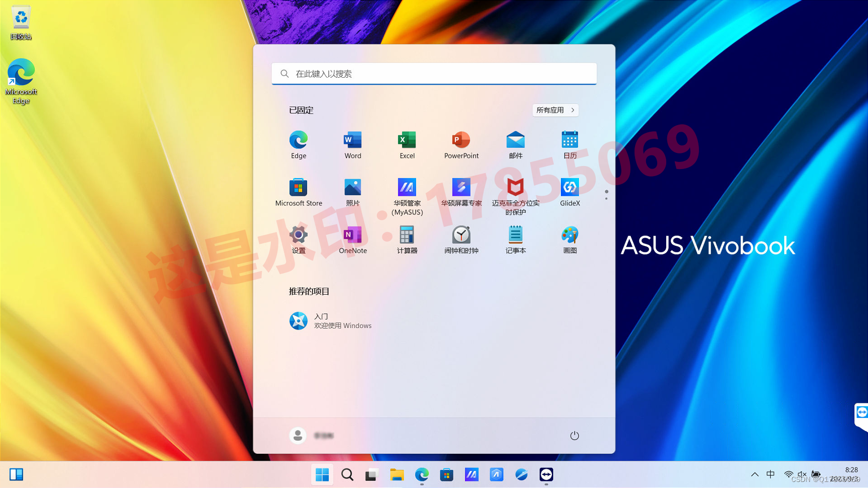Click the 在此键入以搜索 search box
This screenshot has height=488, width=868.
point(434,74)
